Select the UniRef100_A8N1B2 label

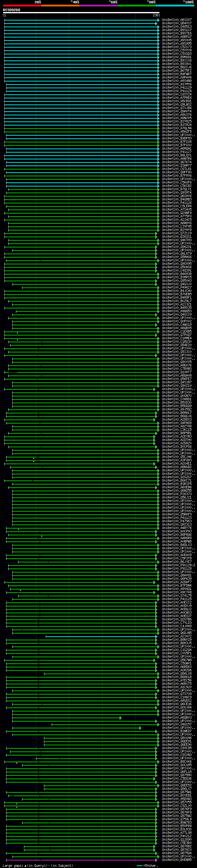(177, 467)
